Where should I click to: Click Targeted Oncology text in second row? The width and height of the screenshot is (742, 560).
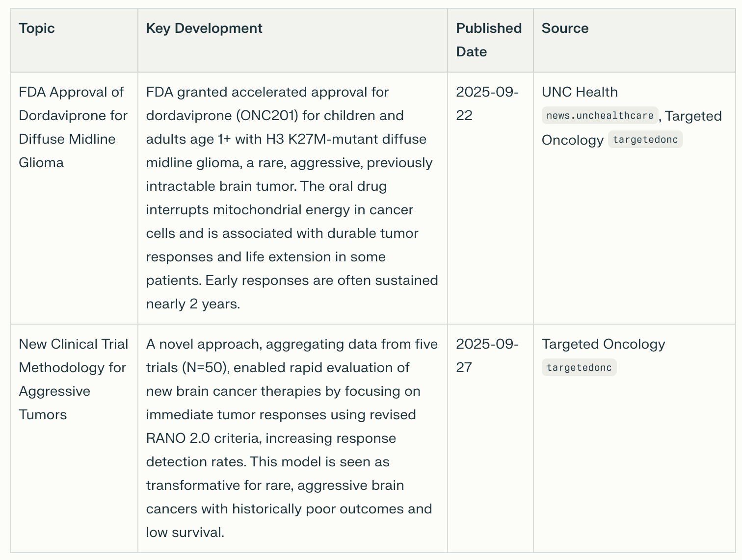pos(603,344)
